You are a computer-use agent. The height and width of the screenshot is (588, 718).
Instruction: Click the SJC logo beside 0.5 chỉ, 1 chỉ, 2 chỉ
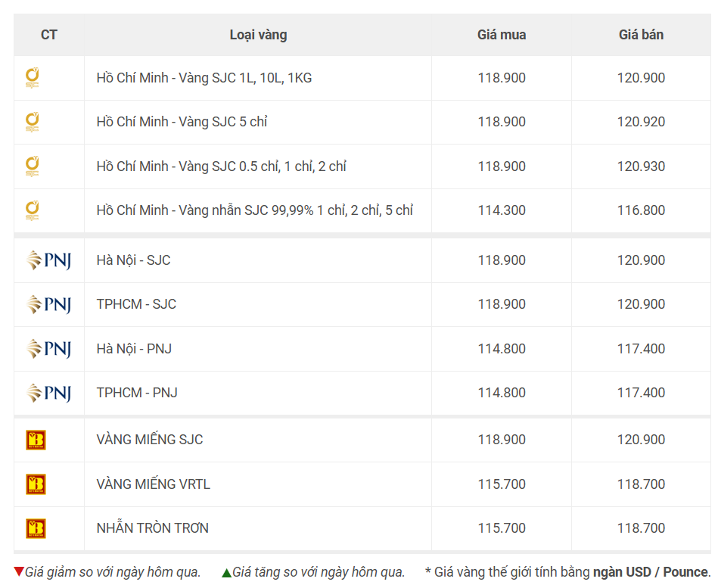pyautogui.click(x=32, y=166)
